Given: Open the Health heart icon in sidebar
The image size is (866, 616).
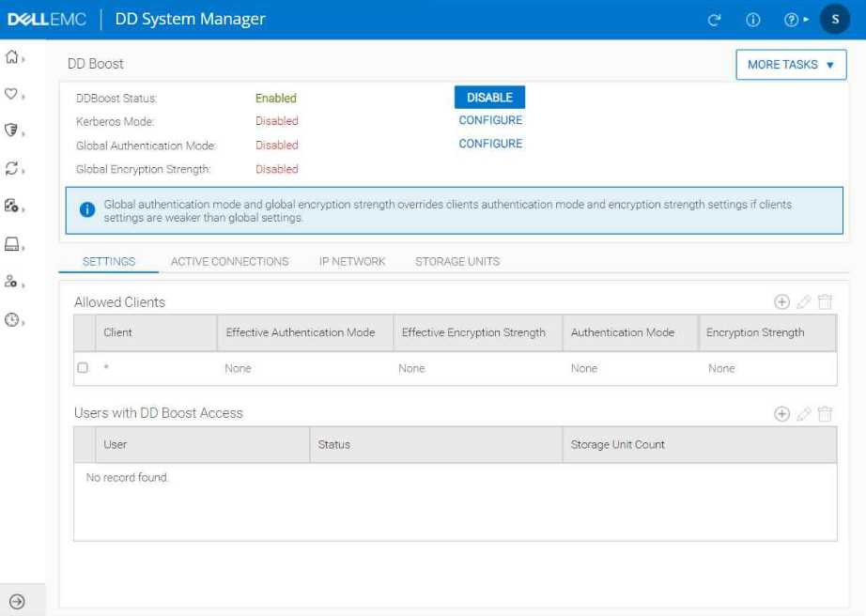Looking at the screenshot, I should tap(12, 94).
